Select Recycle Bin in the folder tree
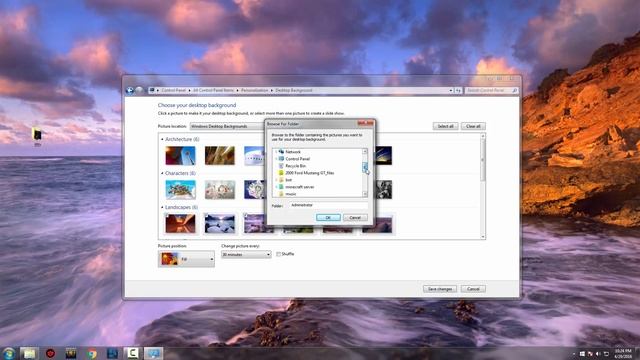Viewport: 640px width, 360px height. coord(296,166)
